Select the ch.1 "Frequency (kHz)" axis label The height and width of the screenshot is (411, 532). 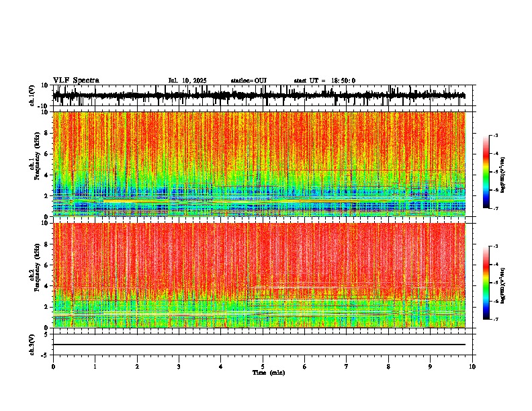click(x=37, y=156)
